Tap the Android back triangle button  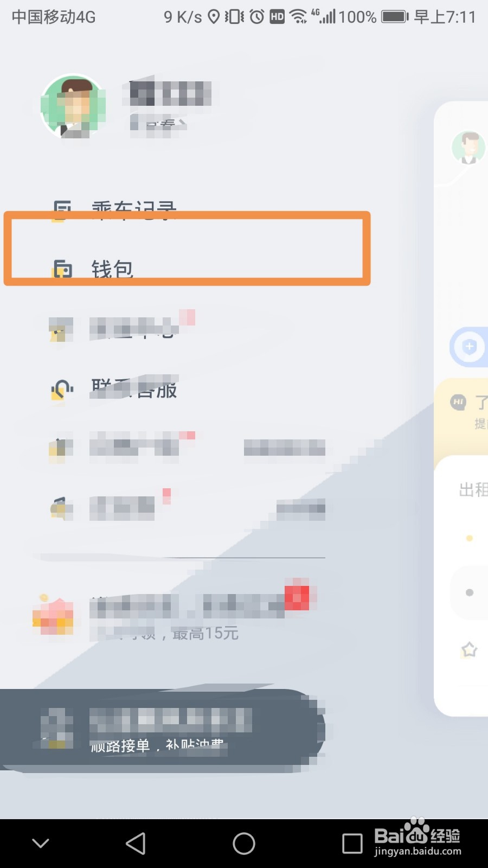pyautogui.click(x=136, y=844)
